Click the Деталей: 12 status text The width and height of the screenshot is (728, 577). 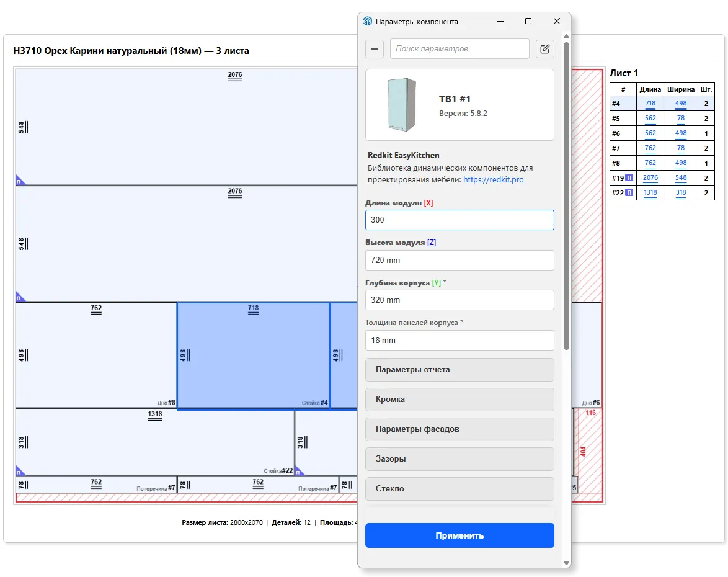coord(291,522)
